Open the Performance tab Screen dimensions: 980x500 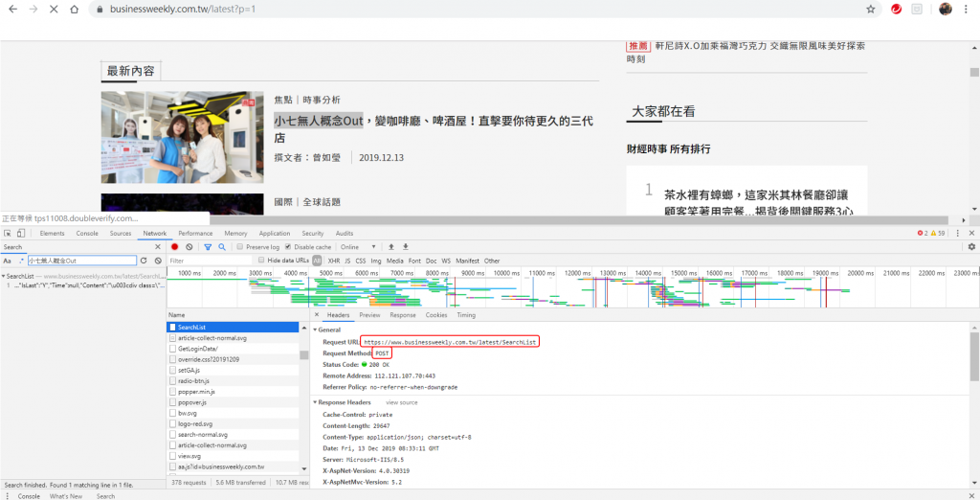coord(195,234)
